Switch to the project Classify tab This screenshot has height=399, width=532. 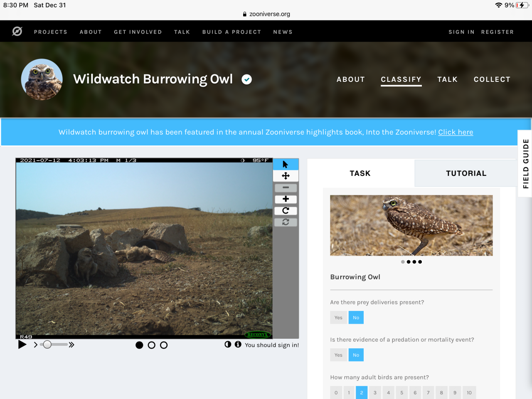(401, 79)
